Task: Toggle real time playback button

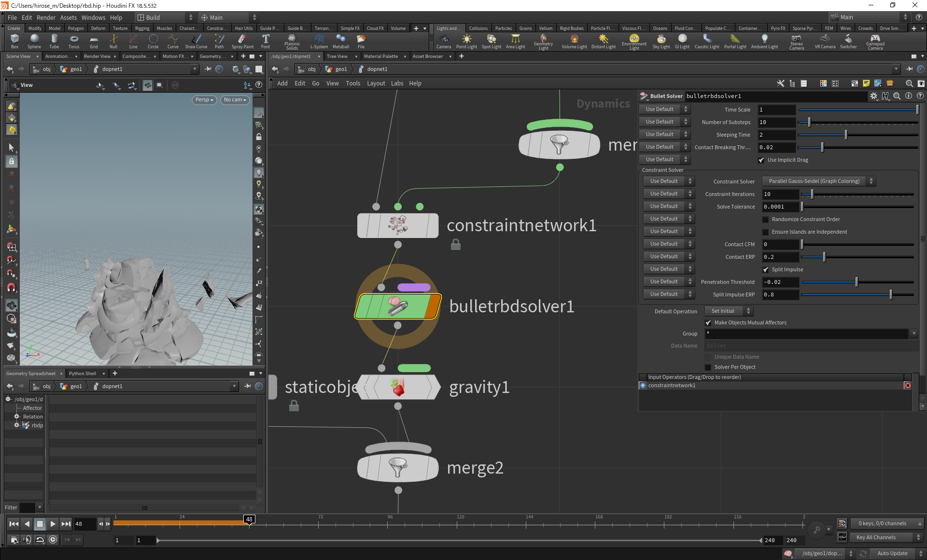Action: [x=53, y=540]
